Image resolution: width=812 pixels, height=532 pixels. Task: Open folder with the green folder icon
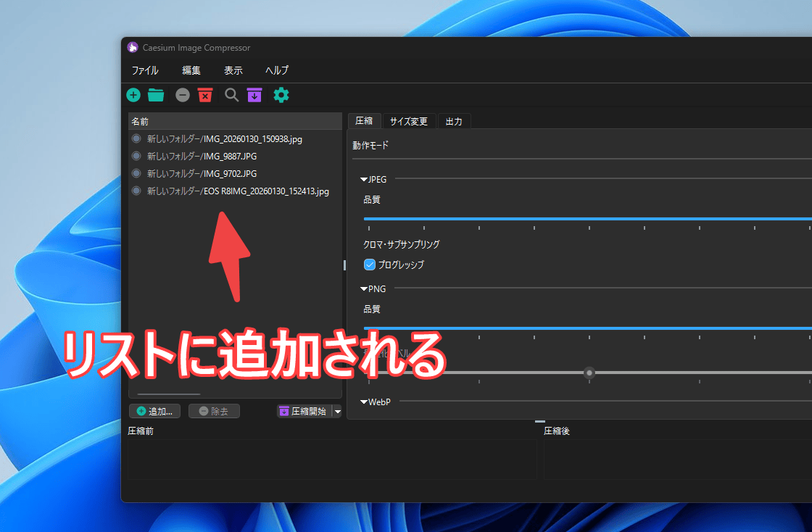(x=156, y=95)
